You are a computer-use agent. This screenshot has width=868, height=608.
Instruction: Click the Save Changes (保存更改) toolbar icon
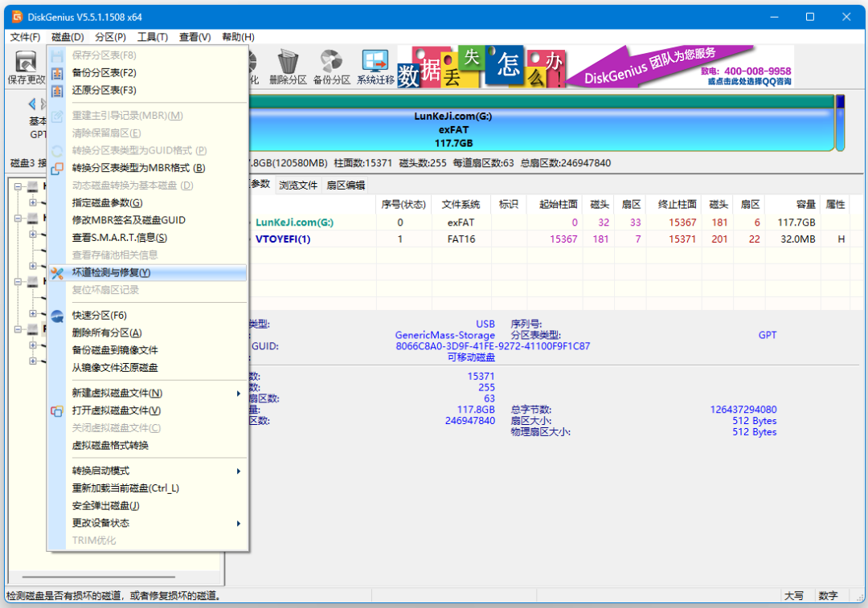click(x=27, y=63)
